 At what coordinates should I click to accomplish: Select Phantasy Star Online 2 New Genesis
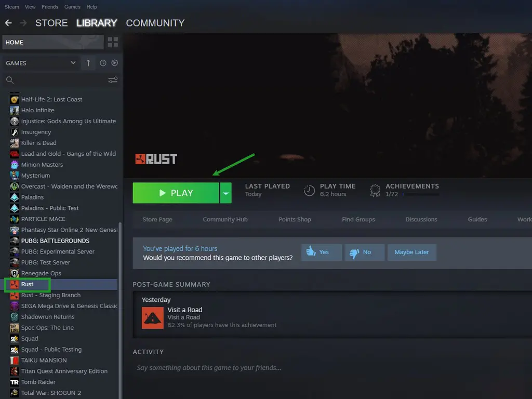click(x=63, y=230)
